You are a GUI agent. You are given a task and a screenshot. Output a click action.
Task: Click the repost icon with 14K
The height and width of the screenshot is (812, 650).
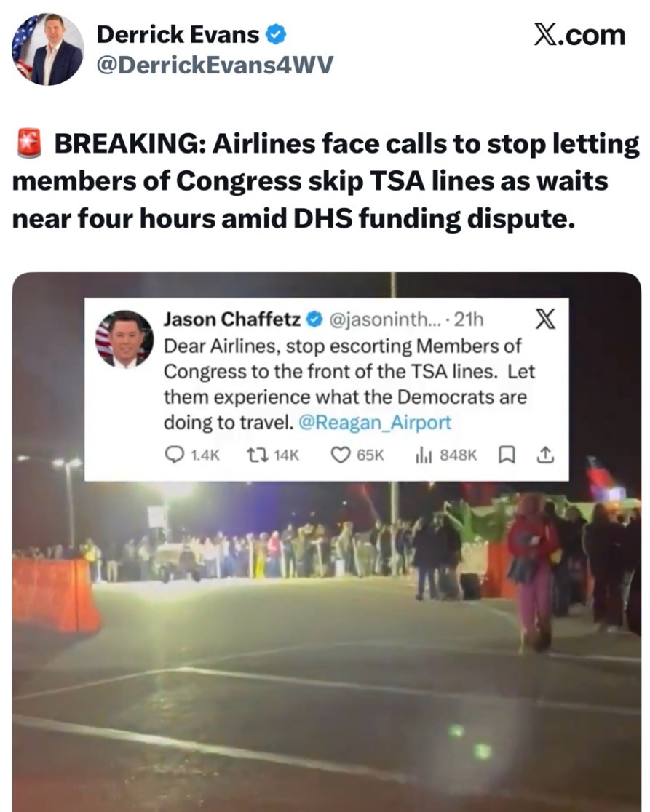(x=257, y=455)
